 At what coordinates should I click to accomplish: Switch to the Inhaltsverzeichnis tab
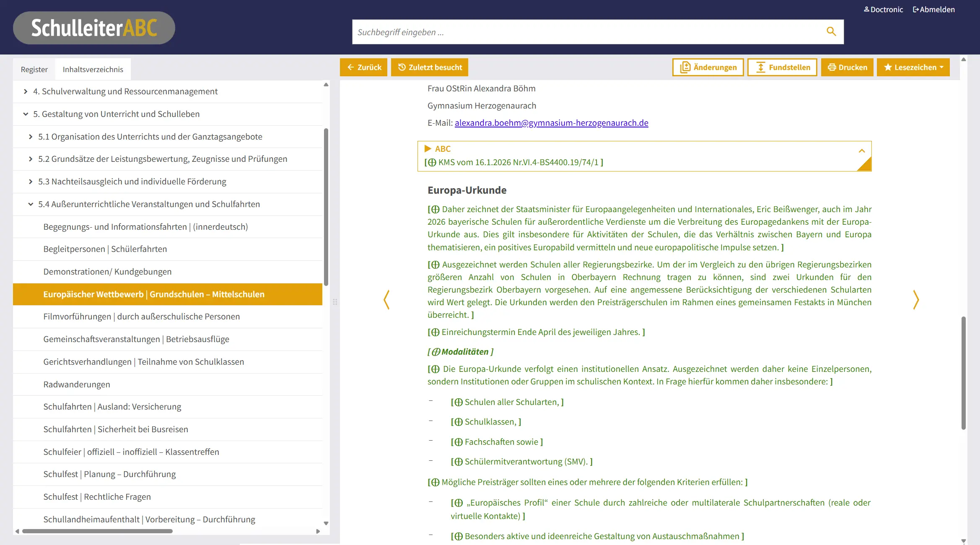click(93, 69)
